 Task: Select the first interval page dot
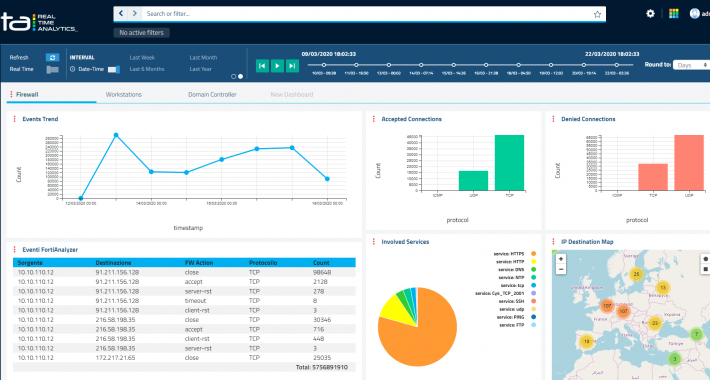pos(234,77)
